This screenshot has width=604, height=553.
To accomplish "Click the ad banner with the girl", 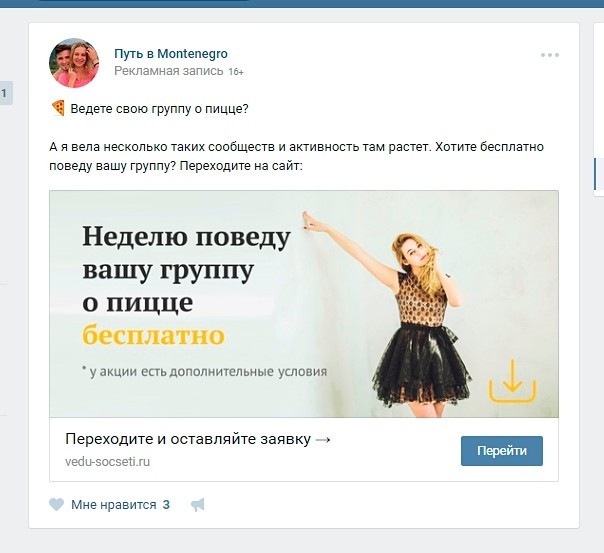I will pyautogui.click(x=304, y=304).
